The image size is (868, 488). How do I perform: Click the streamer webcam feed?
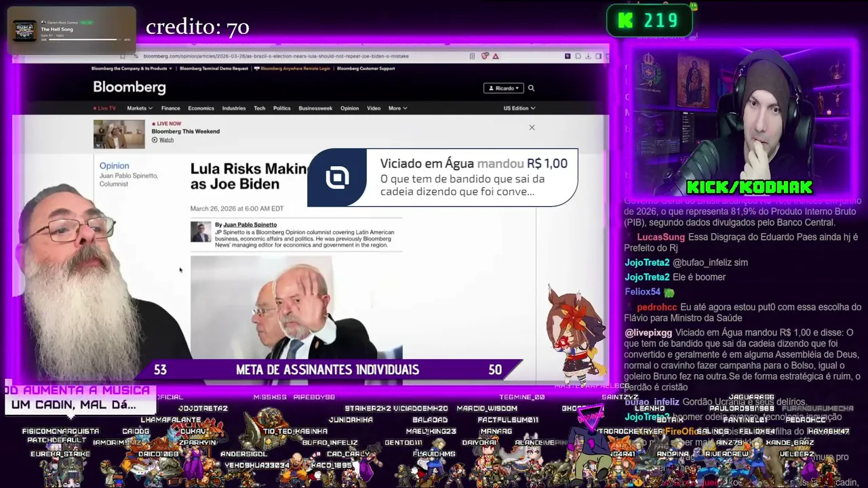(745, 121)
